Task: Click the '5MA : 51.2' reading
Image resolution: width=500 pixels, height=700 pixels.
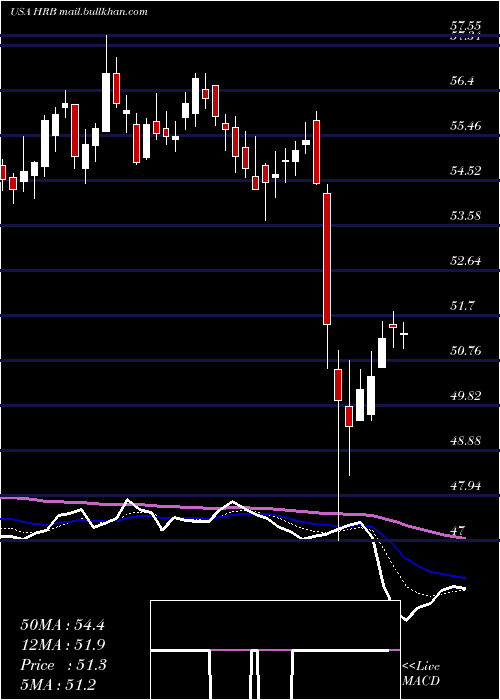Action: [x=58, y=685]
